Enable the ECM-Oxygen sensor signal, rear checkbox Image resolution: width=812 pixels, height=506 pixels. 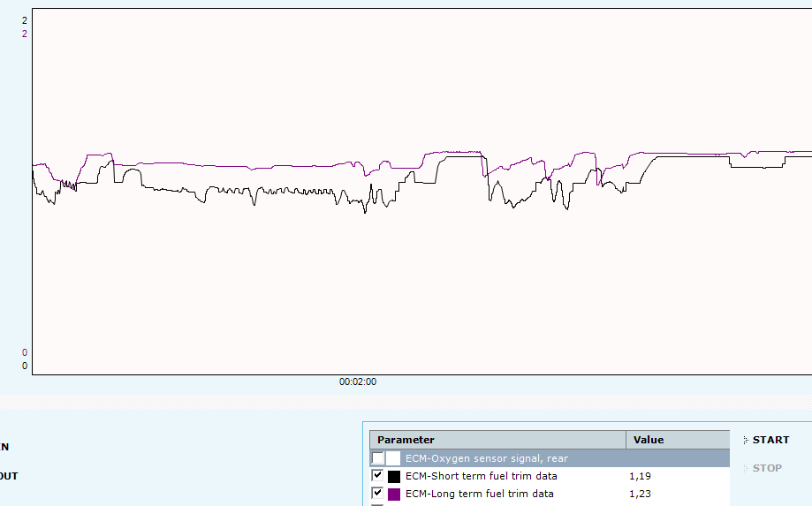click(378, 458)
